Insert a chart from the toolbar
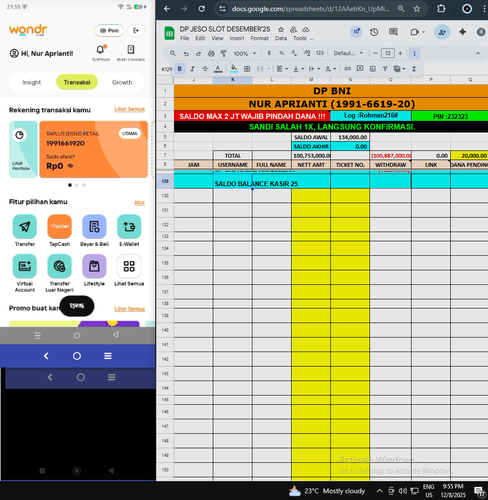 (x=373, y=69)
